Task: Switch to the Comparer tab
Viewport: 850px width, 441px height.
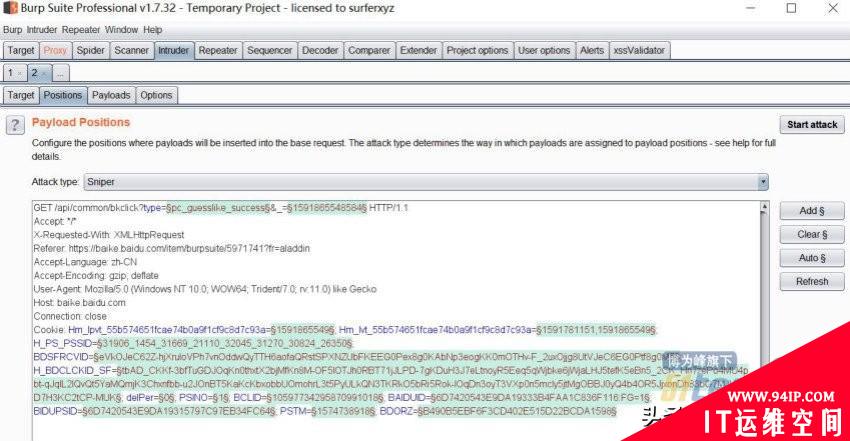Action: point(369,50)
